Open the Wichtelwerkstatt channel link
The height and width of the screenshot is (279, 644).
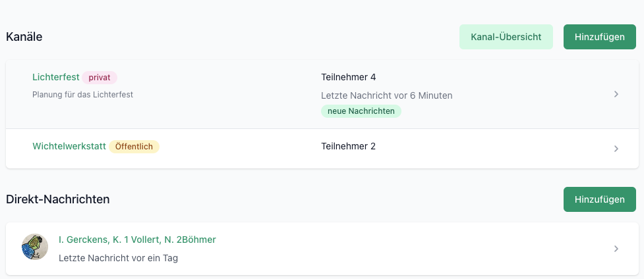(x=69, y=146)
